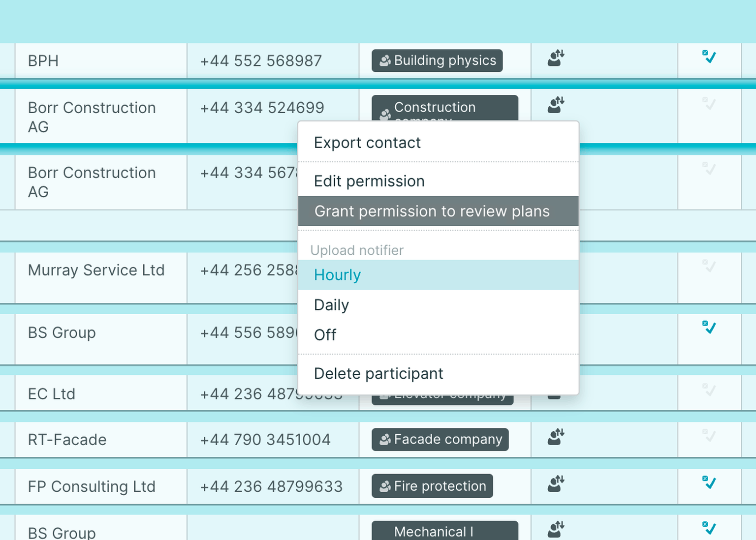756x540 pixels.
Task: Click Edit permission menu entry
Action: click(x=369, y=181)
